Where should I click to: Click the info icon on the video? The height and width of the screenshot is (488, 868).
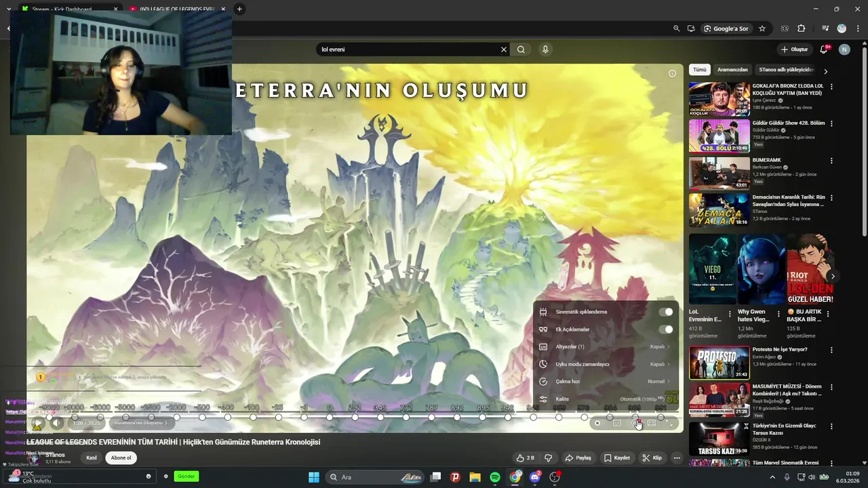672,73
